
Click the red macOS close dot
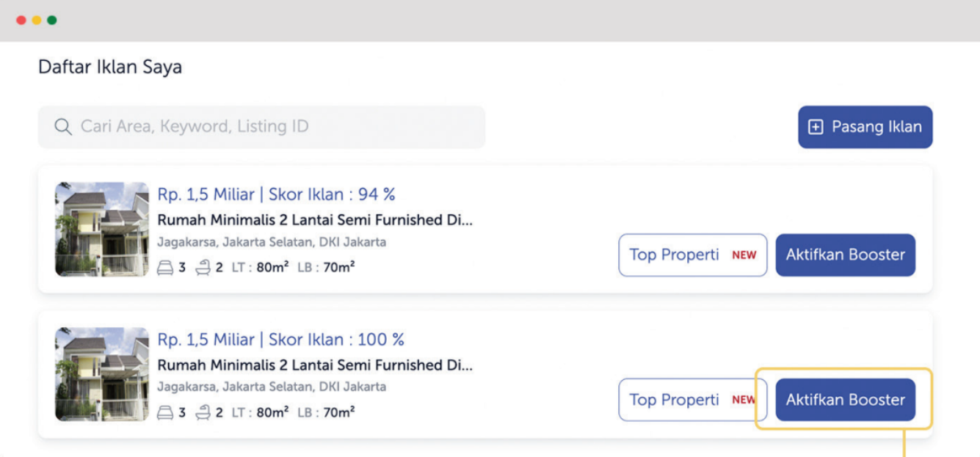pyautogui.click(x=21, y=20)
